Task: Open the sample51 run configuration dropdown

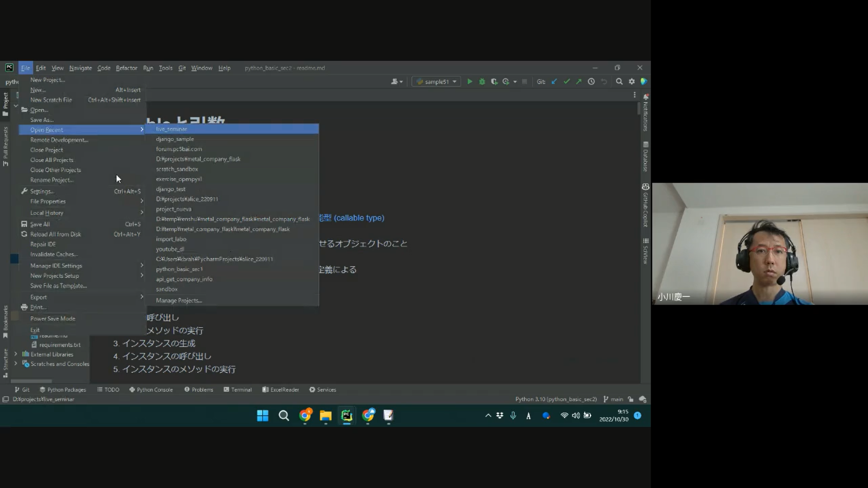Action: click(x=436, y=82)
